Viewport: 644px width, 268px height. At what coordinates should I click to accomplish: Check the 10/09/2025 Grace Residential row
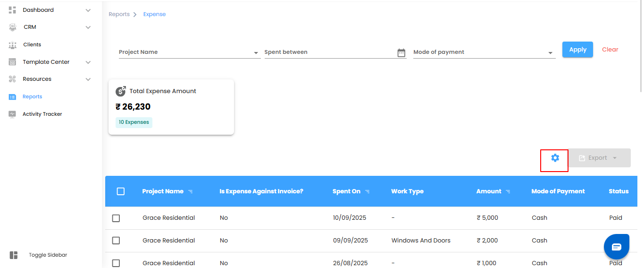click(x=116, y=218)
